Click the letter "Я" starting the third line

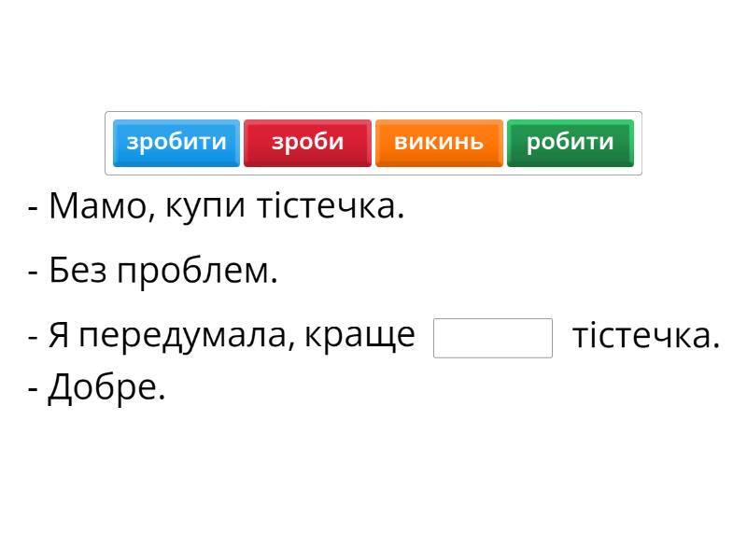(59, 334)
